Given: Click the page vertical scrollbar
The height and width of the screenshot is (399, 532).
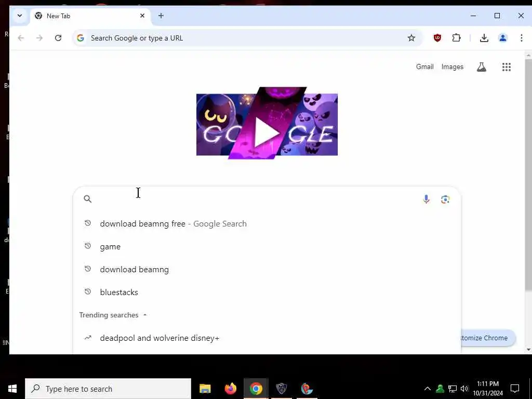Looking at the screenshot, I should 528,175.
